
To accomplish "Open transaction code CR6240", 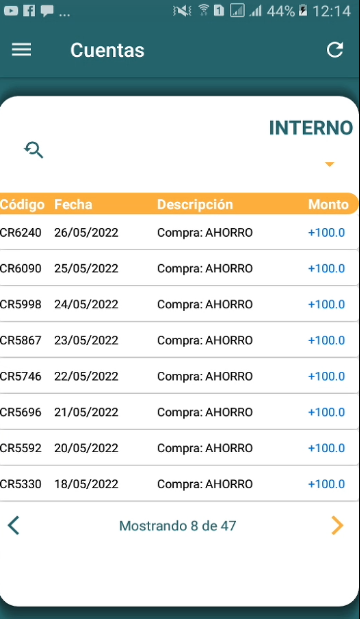I will [x=21, y=233].
